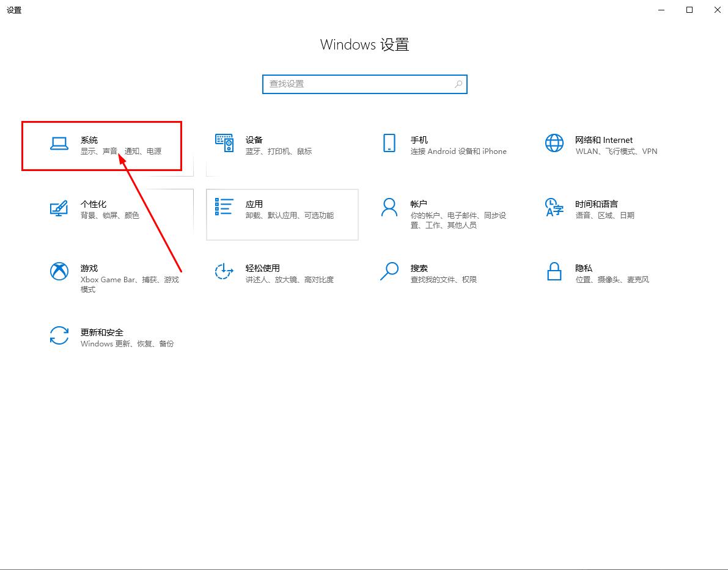728x570 pixels.
Task: Click the text 背景、锁屏、颜色
Action: point(109,216)
